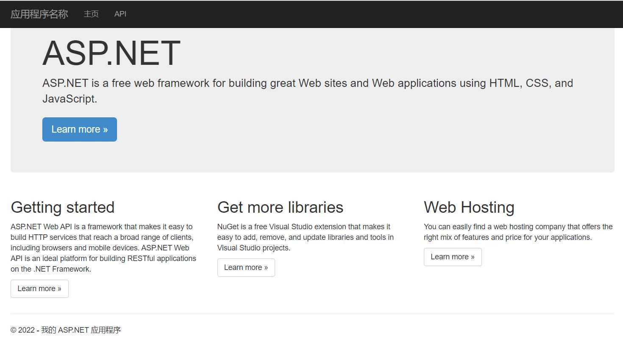Click Learn more under Web Hosting
The height and width of the screenshot is (364, 623).
pos(453,257)
